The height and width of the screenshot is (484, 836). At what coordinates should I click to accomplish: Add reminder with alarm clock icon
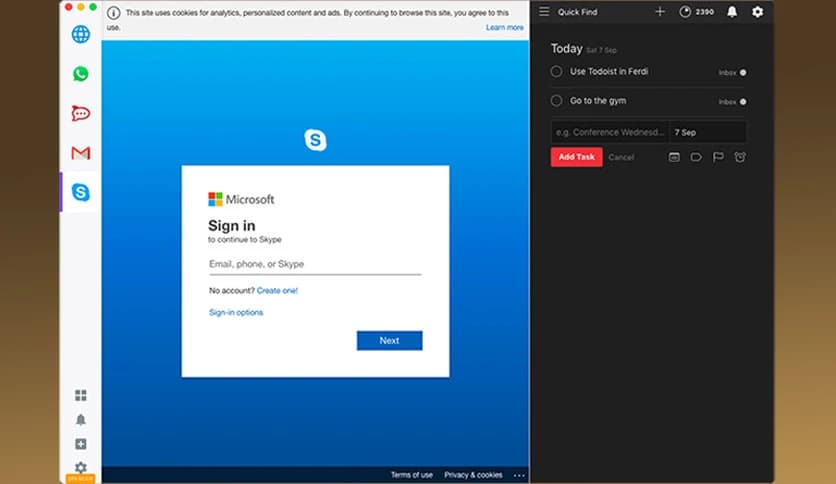tap(740, 157)
